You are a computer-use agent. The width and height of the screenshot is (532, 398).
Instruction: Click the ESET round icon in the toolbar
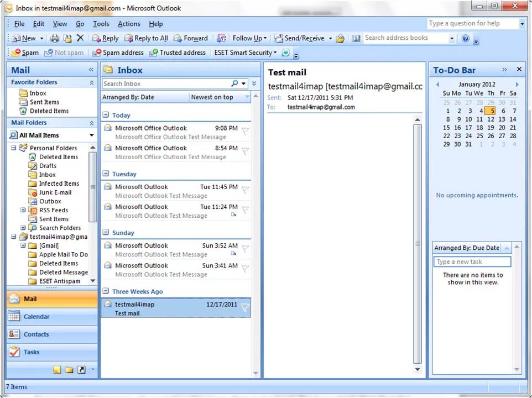pyautogui.click(x=286, y=53)
